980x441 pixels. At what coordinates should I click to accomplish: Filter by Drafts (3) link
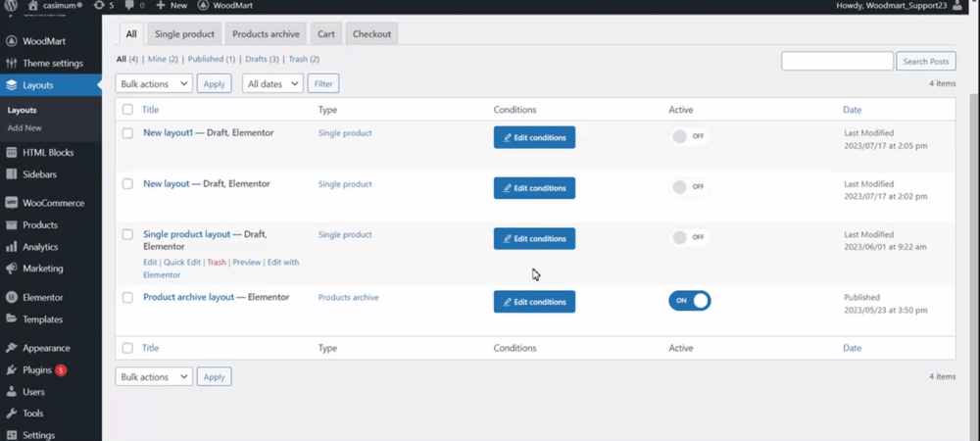(262, 60)
